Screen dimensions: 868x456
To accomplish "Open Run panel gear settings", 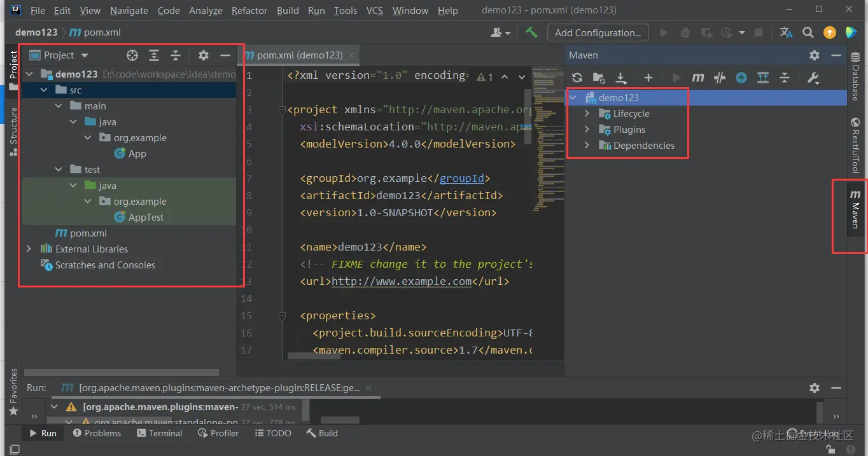I will pyautogui.click(x=815, y=387).
